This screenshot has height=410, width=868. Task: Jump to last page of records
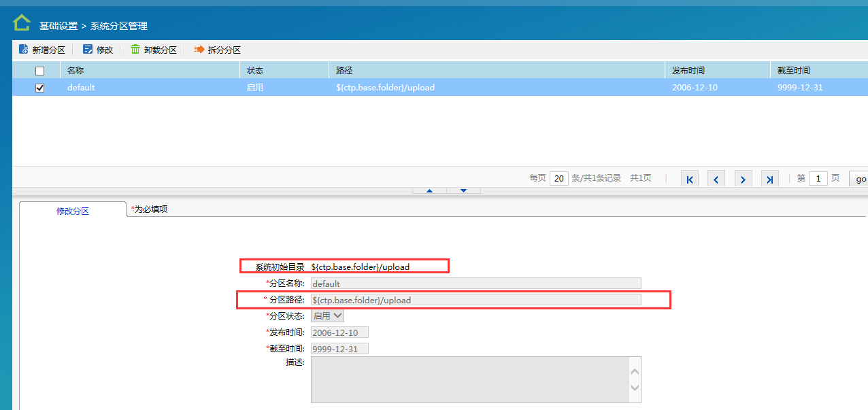pos(769,179)
